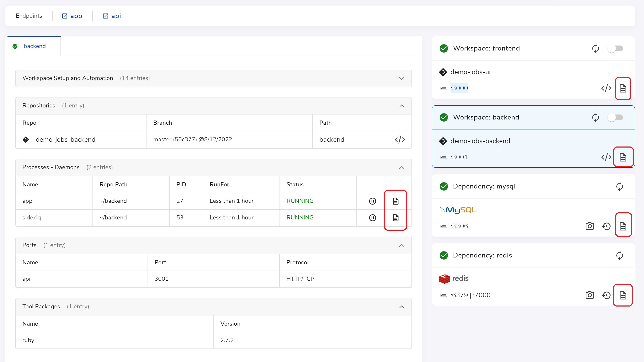Restart the mysql dependency via refresh icon
The height and width of the screenshot is (362, 644).
point(619,186)
